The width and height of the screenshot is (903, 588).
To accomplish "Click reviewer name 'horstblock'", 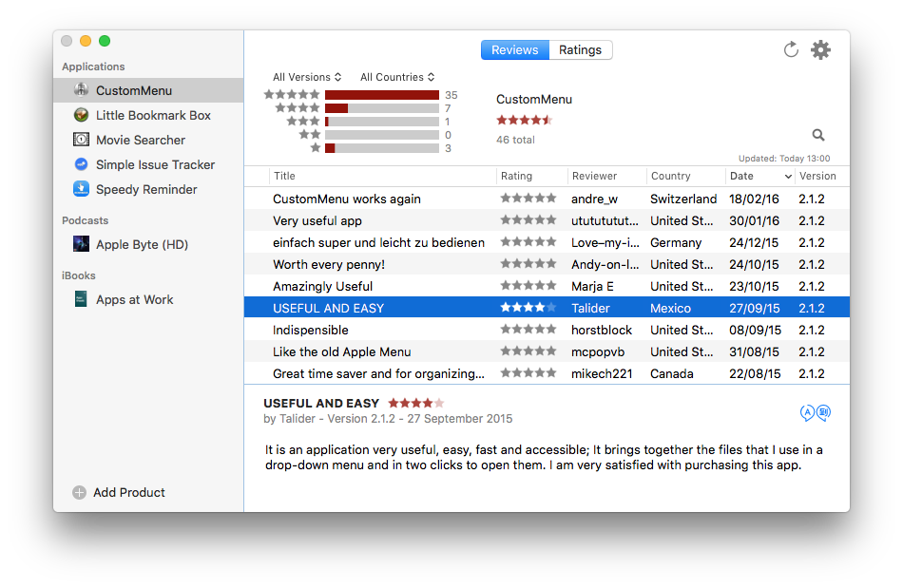I will 602,331.
